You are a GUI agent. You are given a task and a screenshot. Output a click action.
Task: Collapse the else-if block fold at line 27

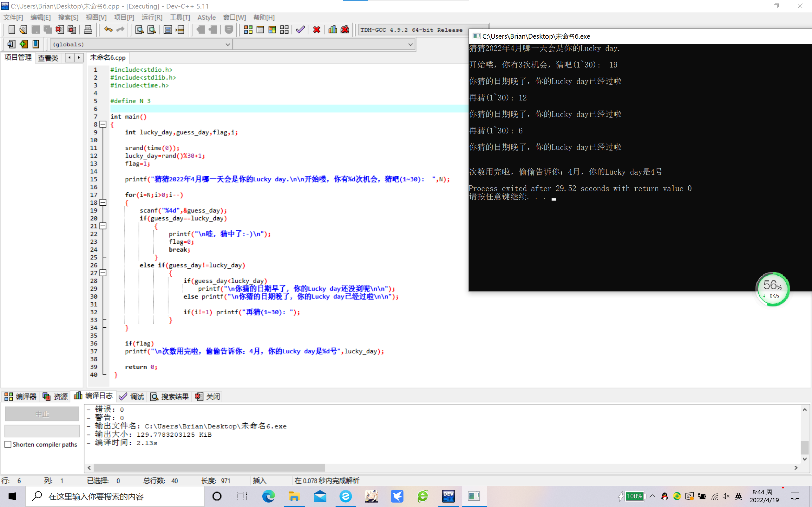[x=103, y=273]
